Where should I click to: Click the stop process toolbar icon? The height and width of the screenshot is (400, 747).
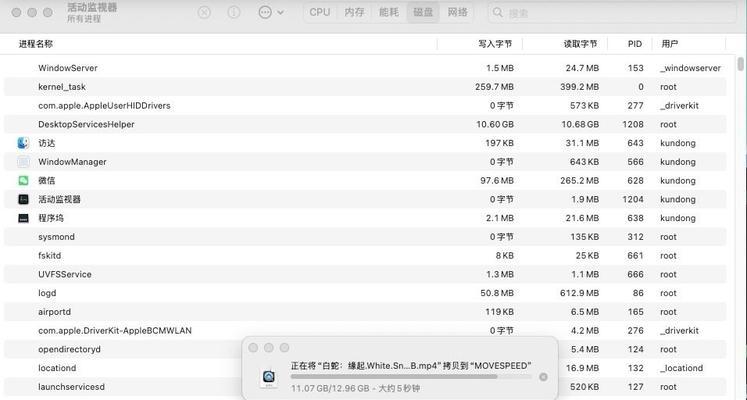coord(204,12)
